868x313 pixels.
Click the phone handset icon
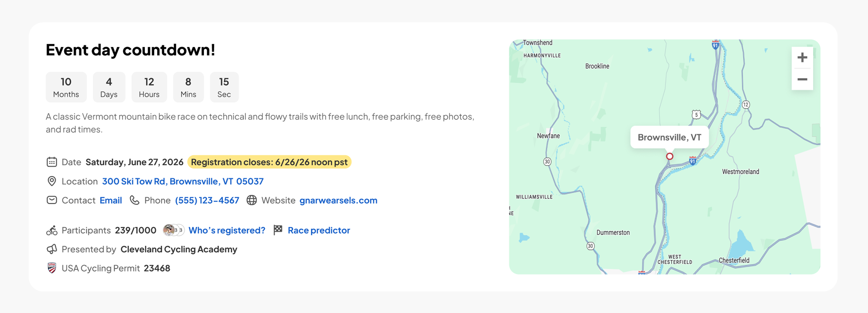(135, 200)
